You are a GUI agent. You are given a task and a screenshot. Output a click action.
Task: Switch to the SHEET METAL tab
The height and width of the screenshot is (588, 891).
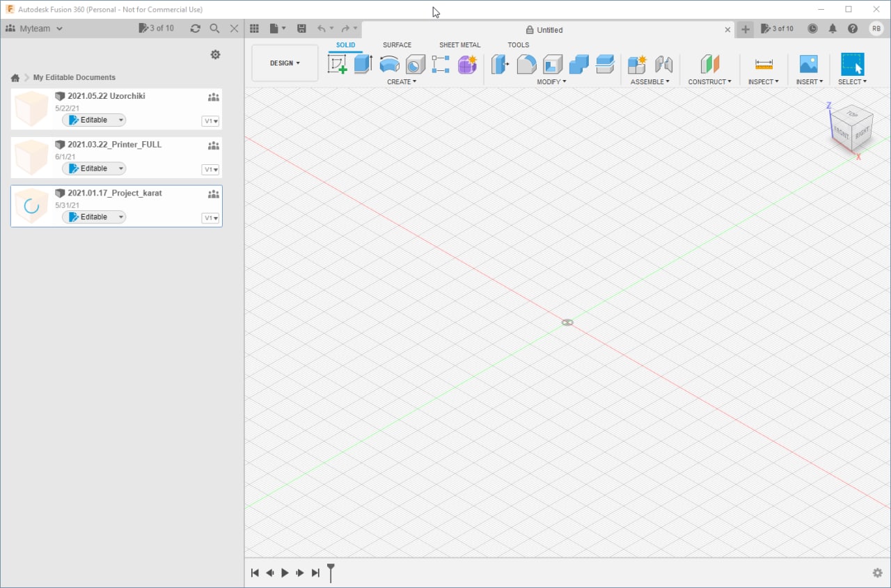(459, 45)
